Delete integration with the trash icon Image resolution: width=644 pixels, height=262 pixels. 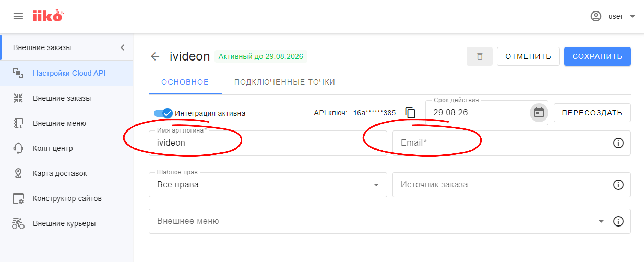click(x=479, y=56)
